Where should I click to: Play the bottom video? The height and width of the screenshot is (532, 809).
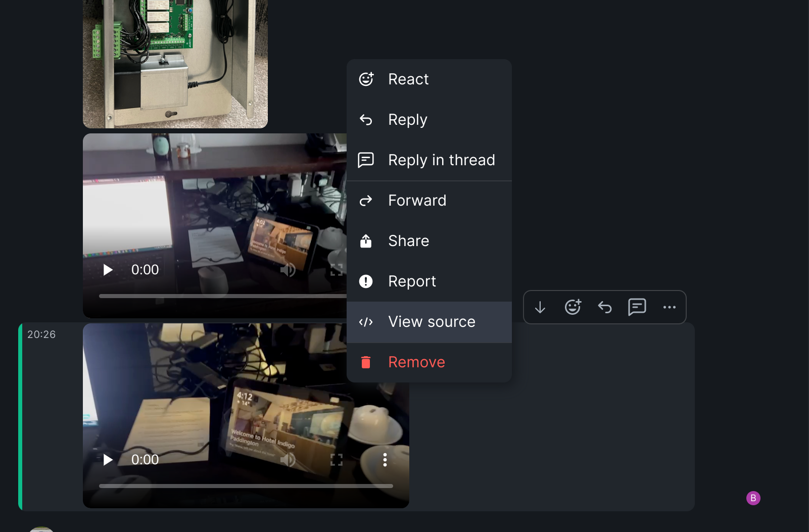[x=108, y=460]
